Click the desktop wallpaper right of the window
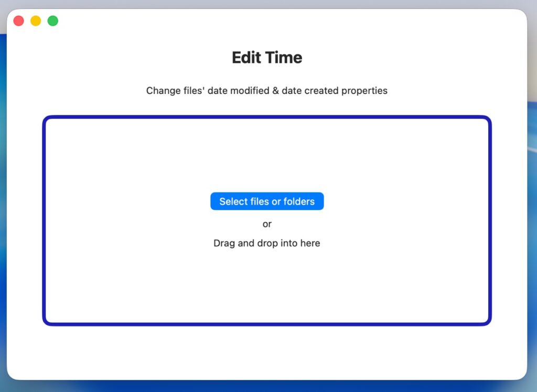 (532, 210)
